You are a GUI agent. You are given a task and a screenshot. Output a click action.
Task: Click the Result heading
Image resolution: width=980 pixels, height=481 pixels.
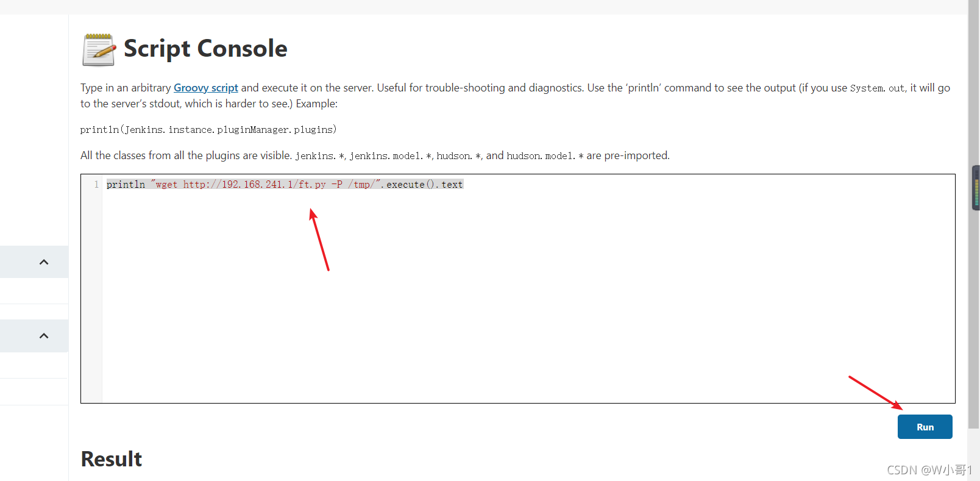112,459
